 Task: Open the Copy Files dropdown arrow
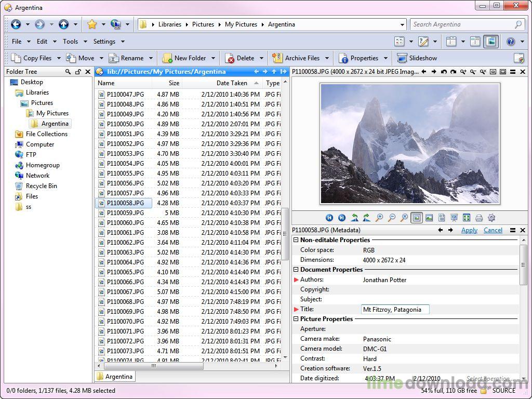(x=59, y=58)
